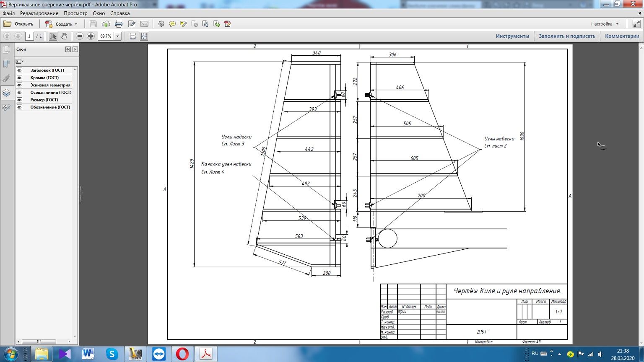Open the Attachments paperclip panel

pyautogui.click(x=6, y=78)
